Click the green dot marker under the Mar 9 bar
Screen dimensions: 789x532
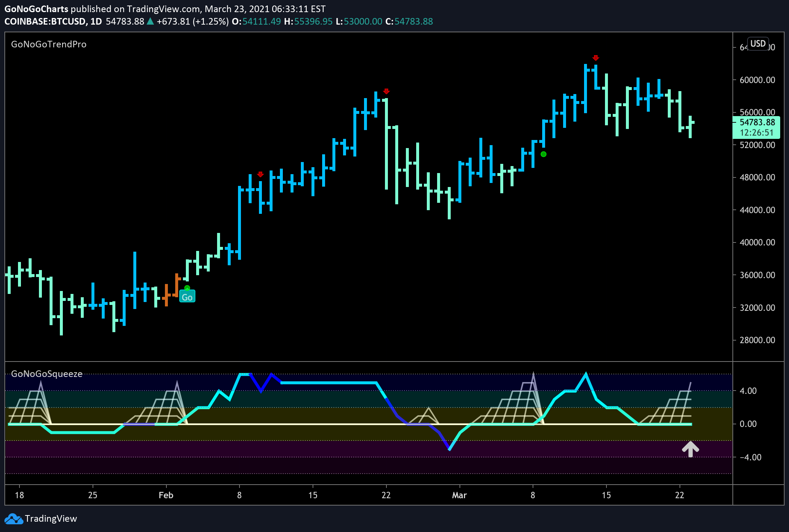(x=543, y=154)
